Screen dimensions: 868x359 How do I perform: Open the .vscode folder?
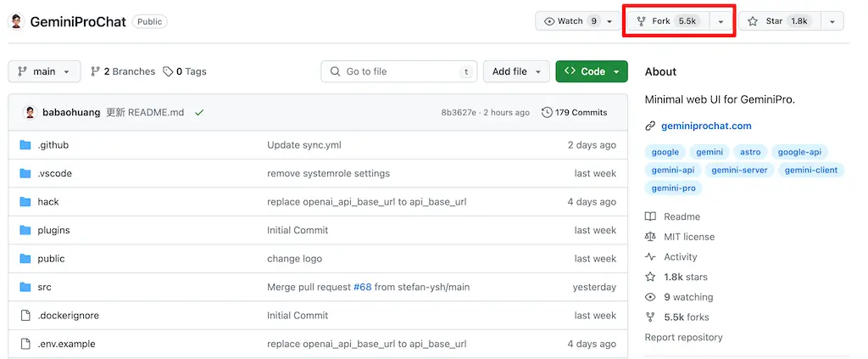[55, 173]
